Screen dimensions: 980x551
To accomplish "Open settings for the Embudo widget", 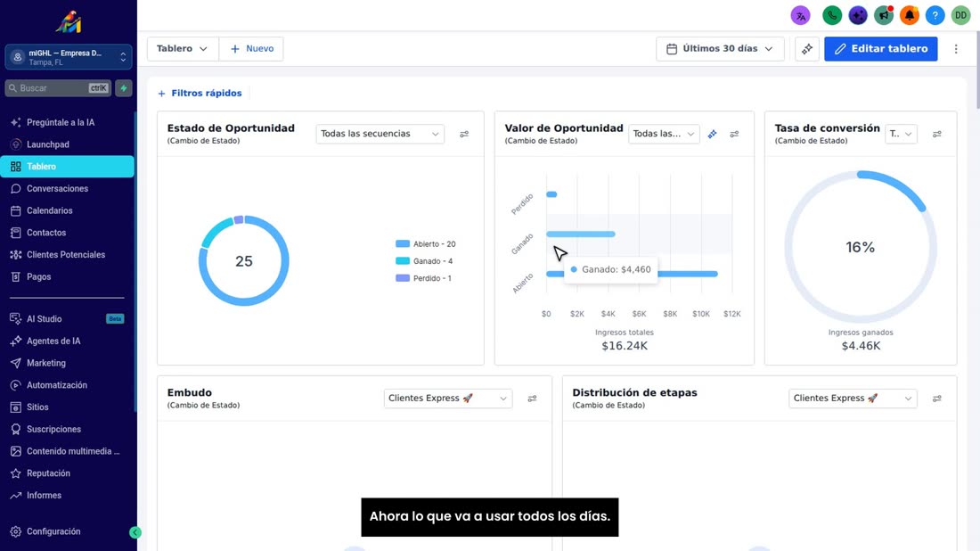I will 532,399.
